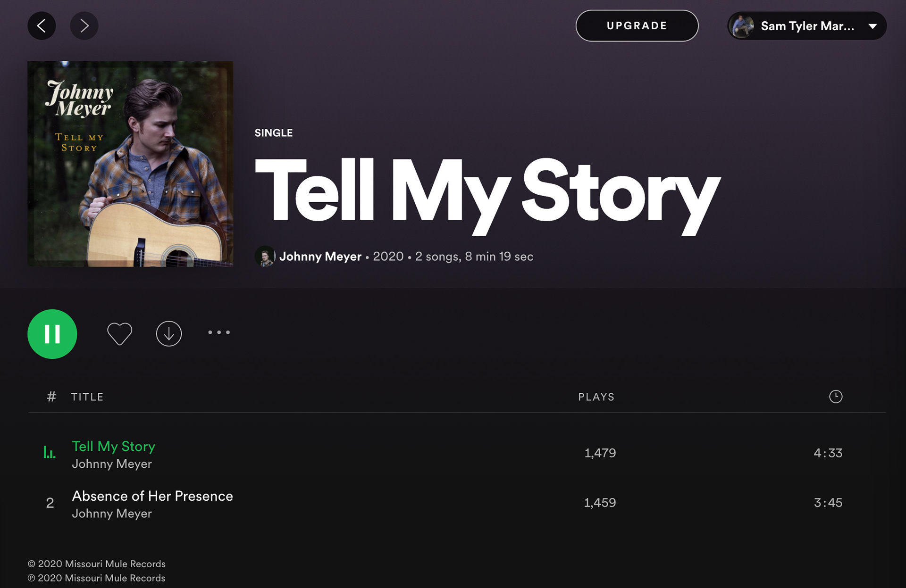Image resolution: width=906 pixels, height=588 pixels.
Task: Select the Tell My Story track title
Action: [x=113, y=446]
